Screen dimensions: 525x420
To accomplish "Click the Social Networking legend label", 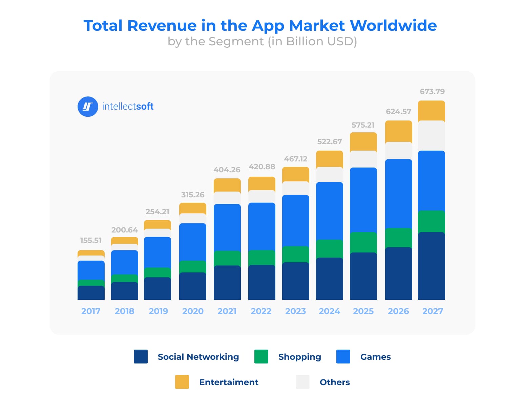I will [x=198, y=357].
